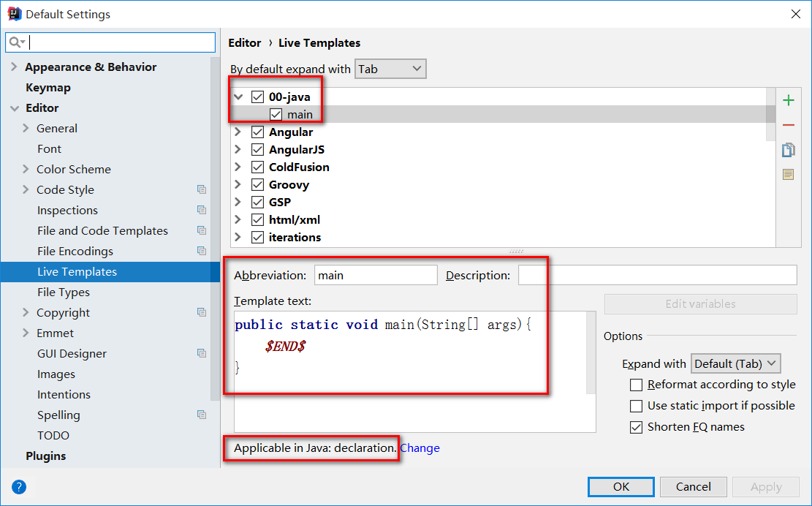Expand Appearance & Behavior settings section

click(x=14, y=67)
